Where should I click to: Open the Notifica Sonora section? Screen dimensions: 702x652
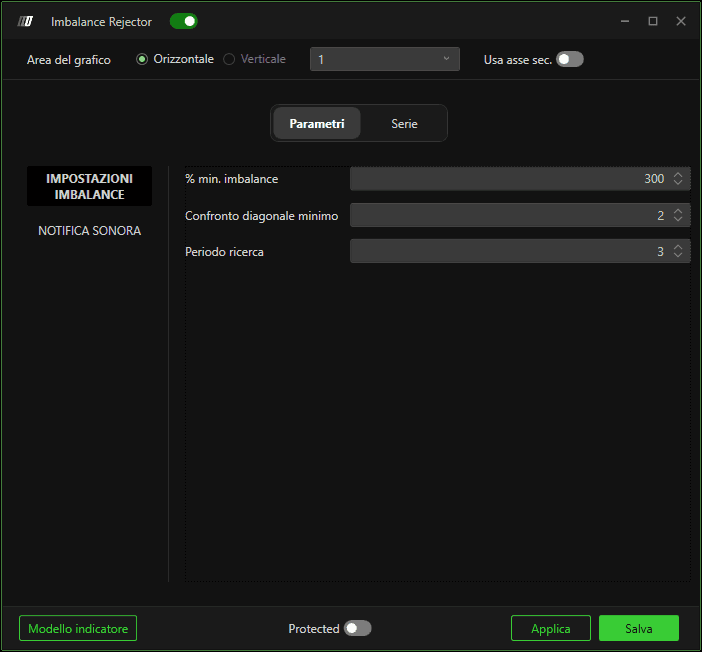(x=90, y=231)
